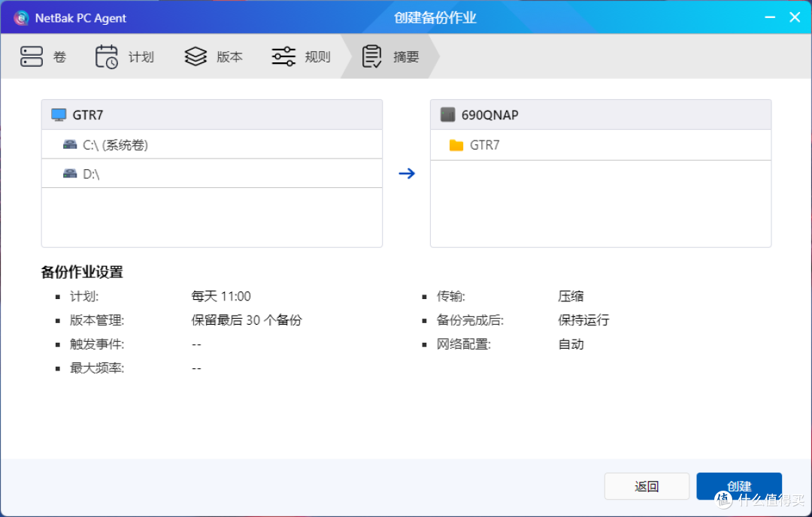Click the 网络配置: label
This screenshot has height=517, width=812.
[463, 344]
